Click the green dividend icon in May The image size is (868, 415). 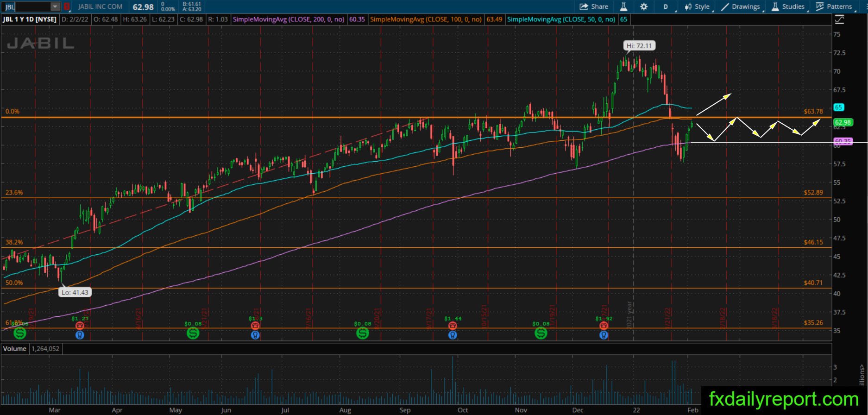(x=193, y=333)
